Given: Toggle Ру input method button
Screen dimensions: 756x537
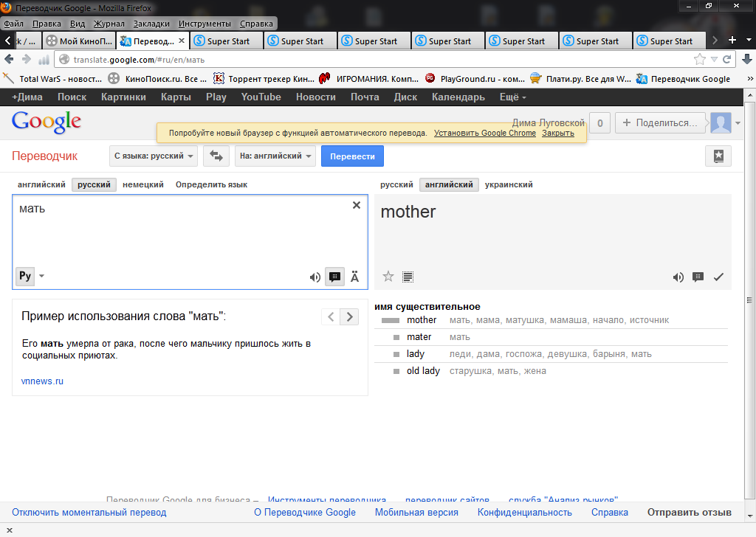Looking at the screenshot, I should tap(25, 276).
